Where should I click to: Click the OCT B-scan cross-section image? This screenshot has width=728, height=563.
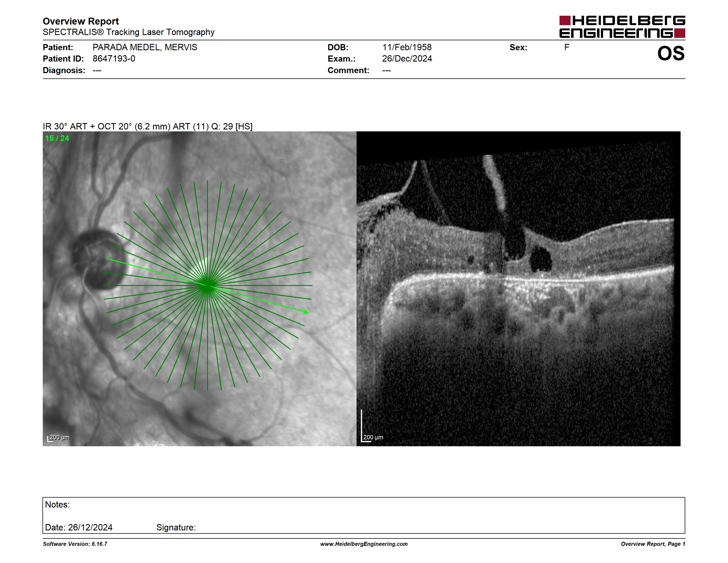coord(518,288)
